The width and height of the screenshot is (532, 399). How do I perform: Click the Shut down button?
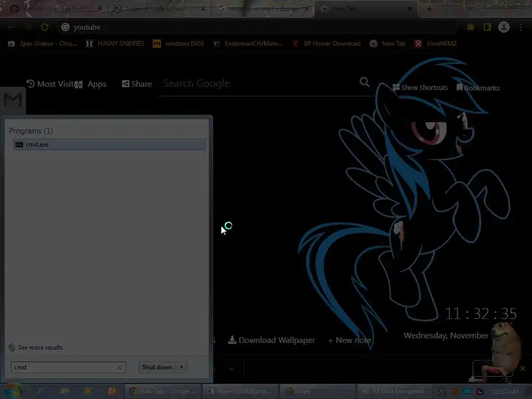[157, 367]
